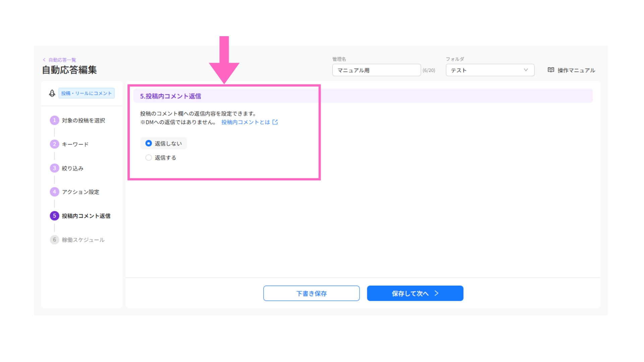Click the 自動応答編集 page title
The width and height of the screenshot is (644, 362).
[x=69, y=70]
